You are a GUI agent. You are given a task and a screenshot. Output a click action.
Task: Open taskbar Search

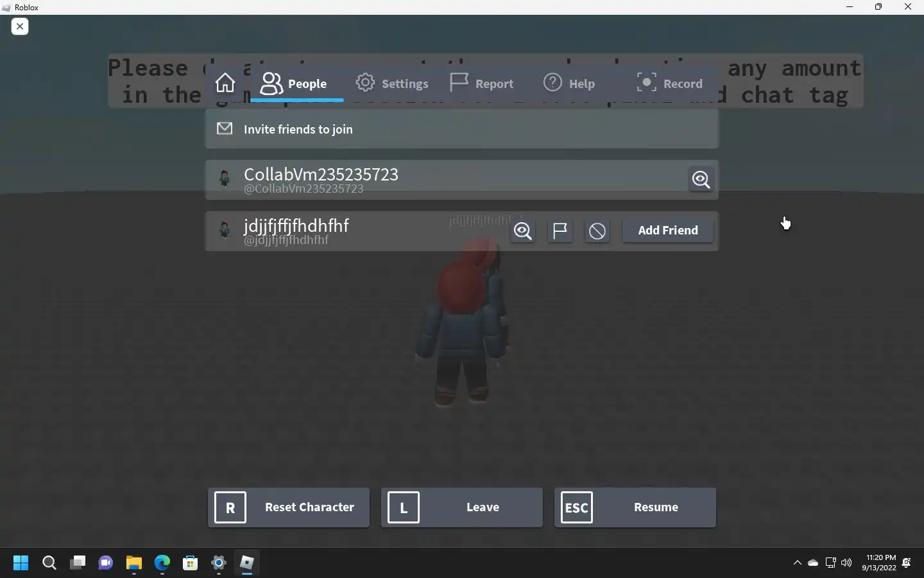[x=49, y=563]
